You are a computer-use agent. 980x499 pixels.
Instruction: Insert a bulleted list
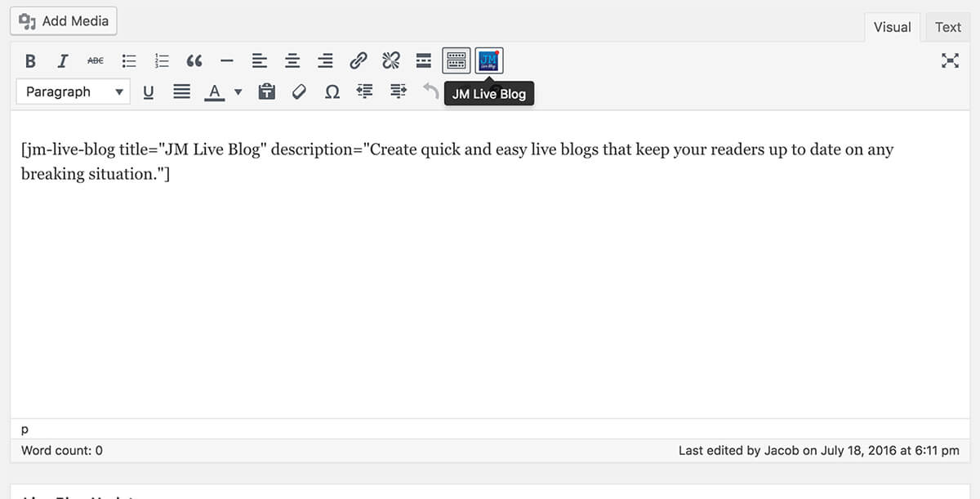pyautogui.click(x=128, y=61)
